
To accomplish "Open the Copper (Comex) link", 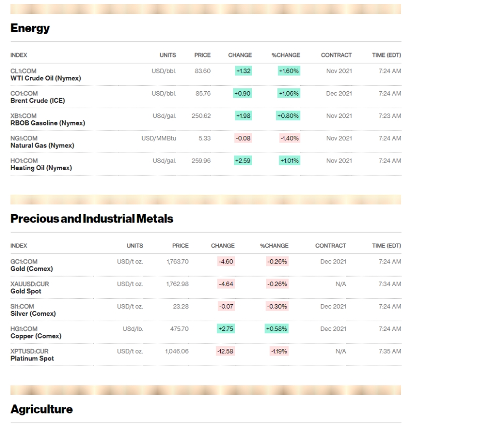I will pyautogui.click(x=36, y=336).
